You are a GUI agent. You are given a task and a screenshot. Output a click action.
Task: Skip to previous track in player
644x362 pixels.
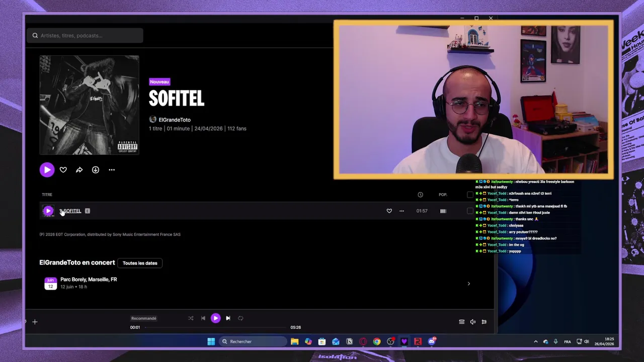pyautogui.click(x=203, y=318)
